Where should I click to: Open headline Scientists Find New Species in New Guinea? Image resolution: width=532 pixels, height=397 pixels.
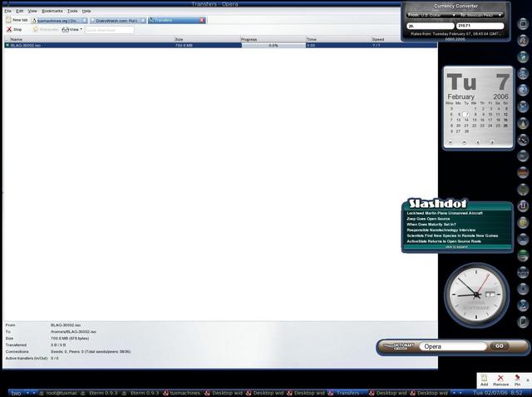[452, 236]
